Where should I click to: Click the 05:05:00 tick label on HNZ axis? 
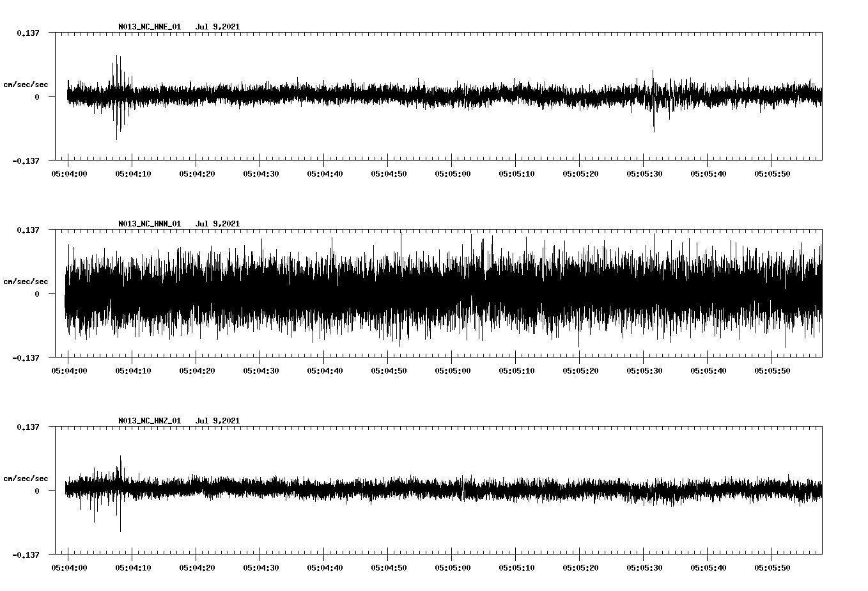tap(451, 567)
